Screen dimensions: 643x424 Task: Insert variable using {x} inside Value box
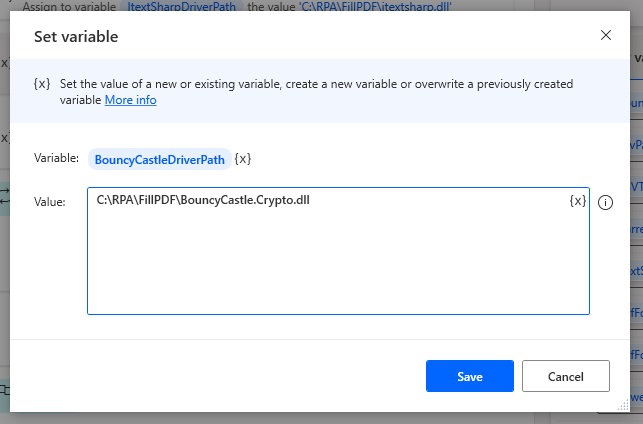point(577,201)
